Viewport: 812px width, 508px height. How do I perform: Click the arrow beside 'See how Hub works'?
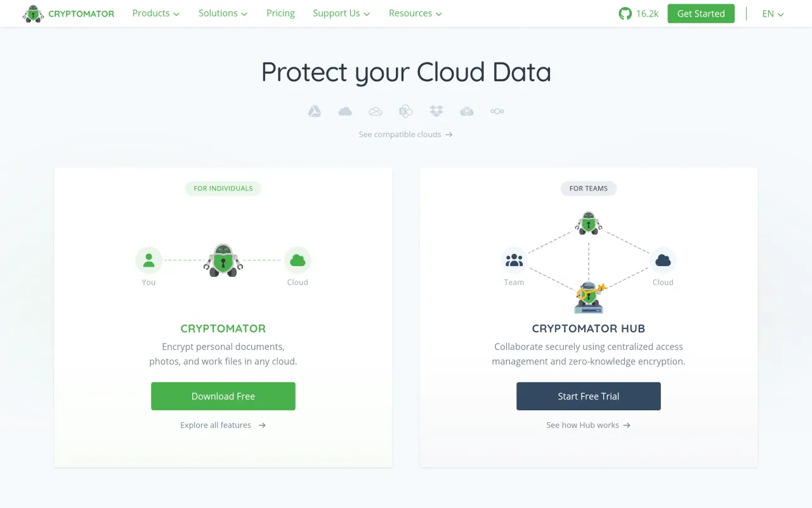point(627,425)
